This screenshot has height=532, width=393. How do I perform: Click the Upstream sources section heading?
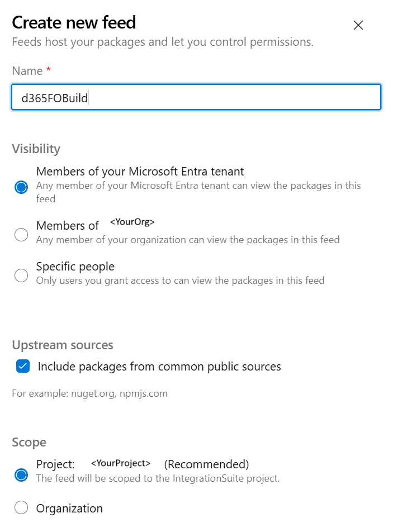point(63,345)
